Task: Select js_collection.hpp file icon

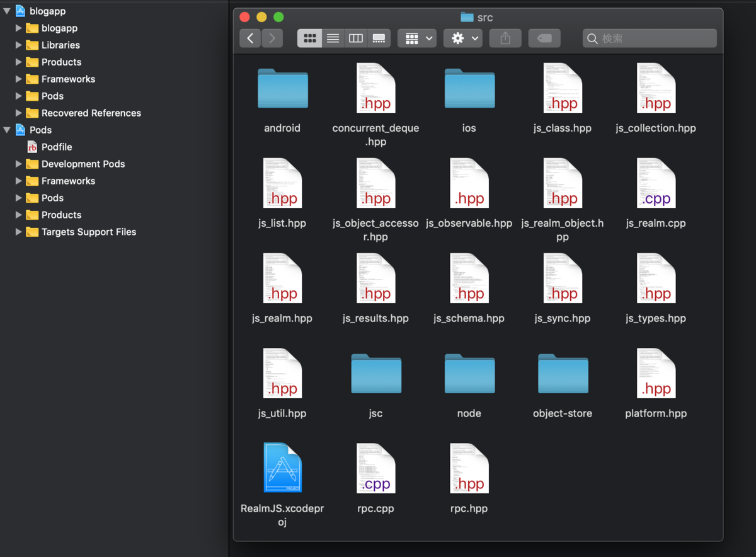Action: click(x=656, y=88)
